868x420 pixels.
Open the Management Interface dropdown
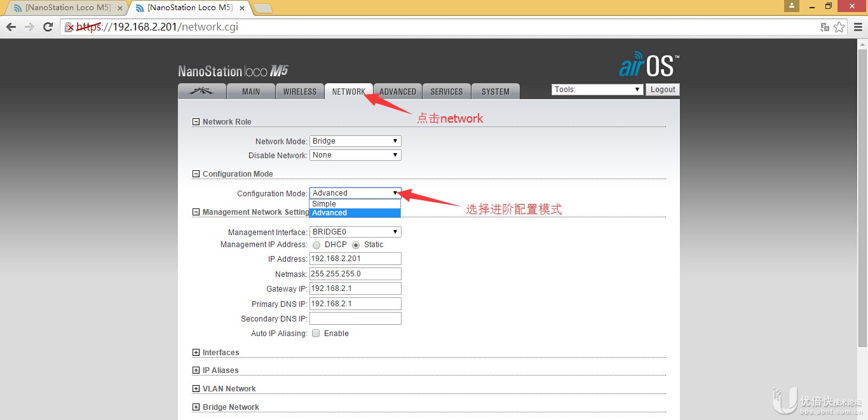click(x=355, y=232)
